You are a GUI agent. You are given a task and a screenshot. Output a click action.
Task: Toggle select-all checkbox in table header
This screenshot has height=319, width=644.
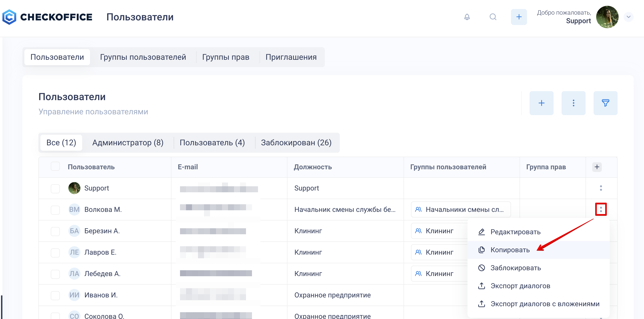(55, 166)
